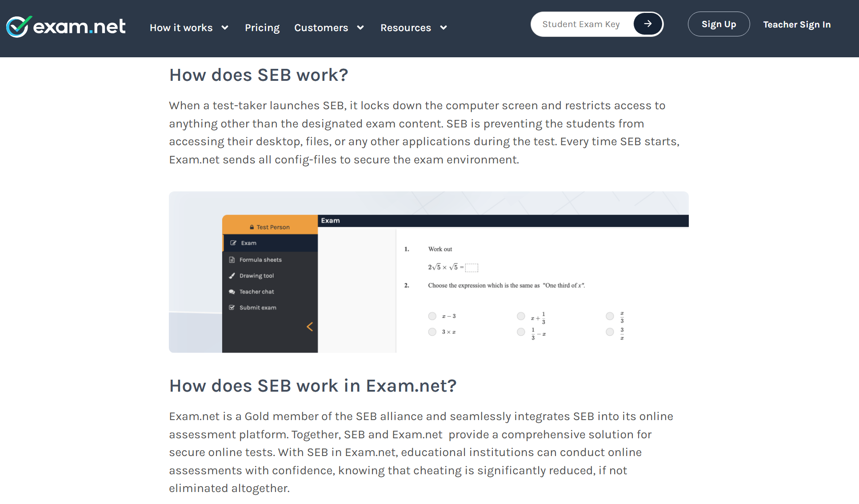
Task: Click the Exam edit icon in sidebar
Action: click(x=233, y=243)
